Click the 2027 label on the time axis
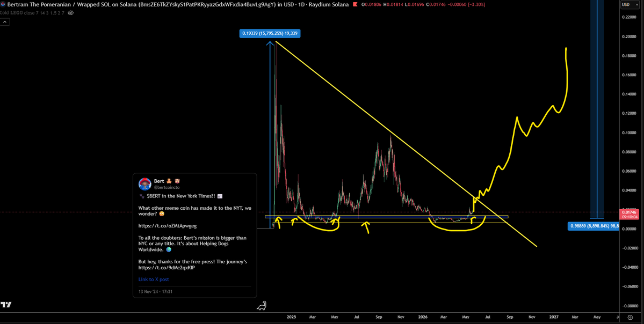The width and height of the screenshot is (644, 324). coord(554,317)
